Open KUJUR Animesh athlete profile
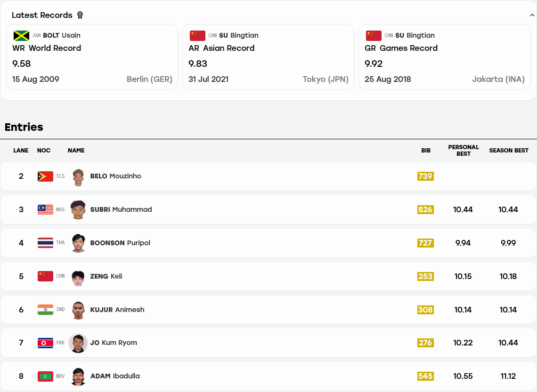Image resolution: width=537 pixels, height=392 pixels. click(117, 310)
